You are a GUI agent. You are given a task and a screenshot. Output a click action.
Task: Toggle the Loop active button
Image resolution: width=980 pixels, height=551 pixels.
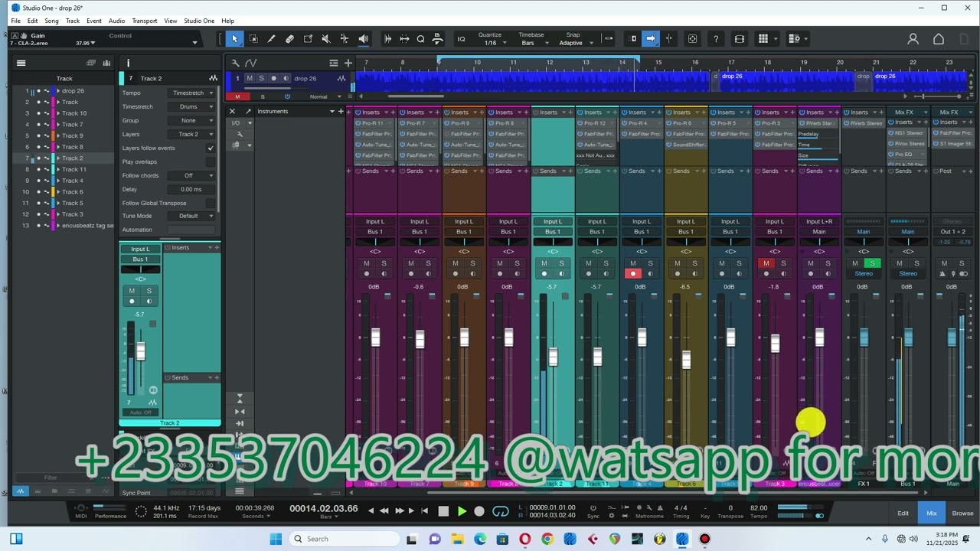click(x=501, y=511)
